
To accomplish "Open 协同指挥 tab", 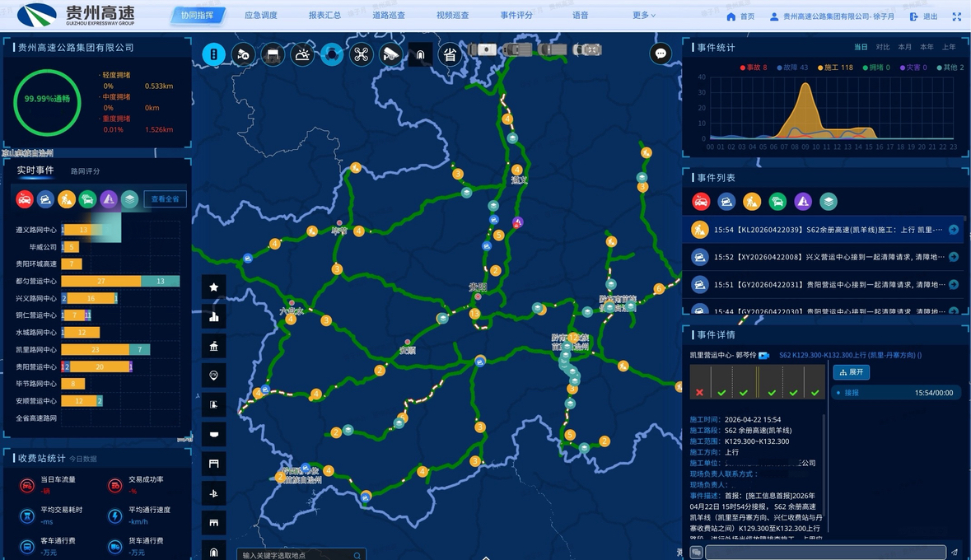I will point(197,15).
